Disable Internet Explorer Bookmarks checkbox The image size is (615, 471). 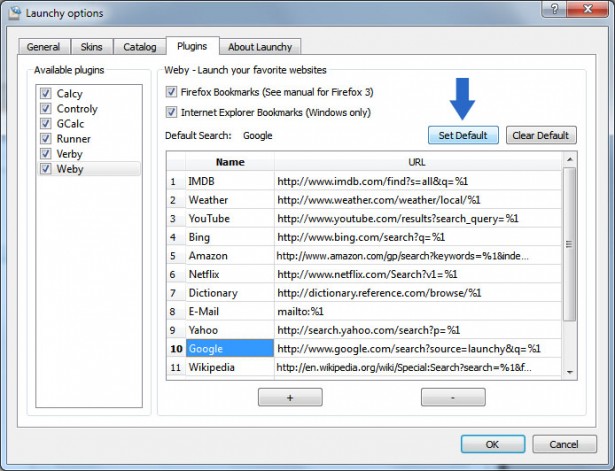tap(172, 111)
